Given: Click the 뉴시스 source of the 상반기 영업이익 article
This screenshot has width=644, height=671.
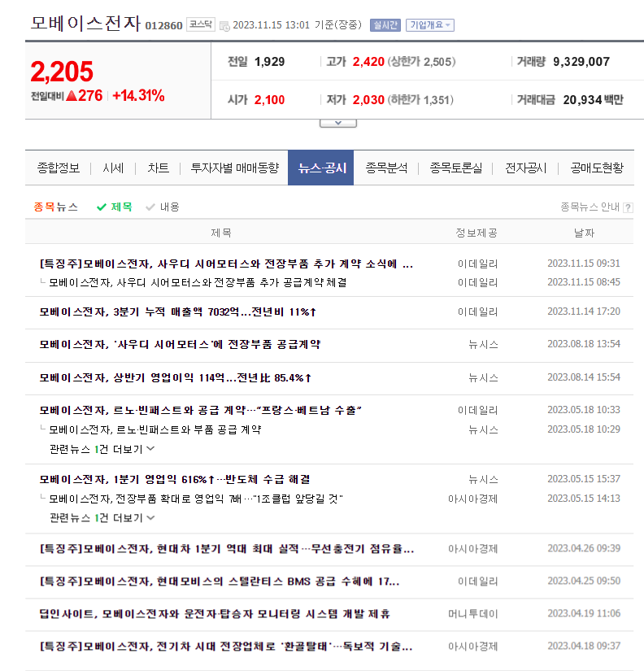Looking at the screenshot, I should (484, 378).
